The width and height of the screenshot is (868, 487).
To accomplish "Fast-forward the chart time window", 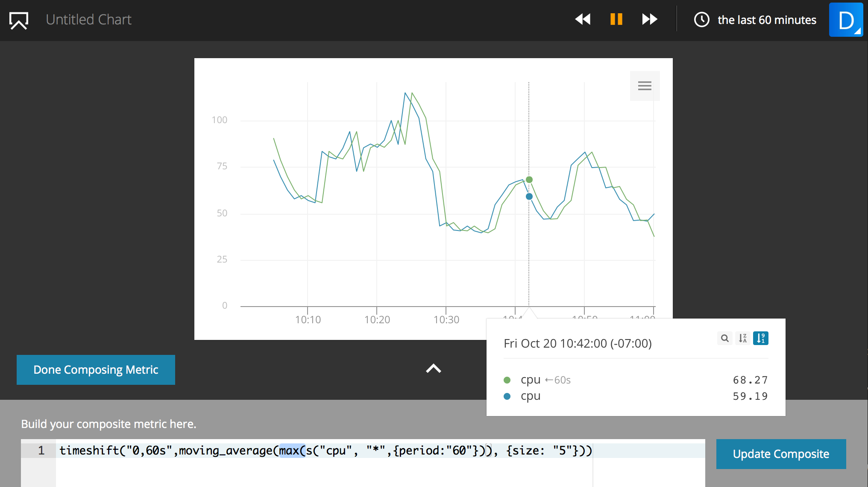I will pyautogui.click(x=649, y=19).
